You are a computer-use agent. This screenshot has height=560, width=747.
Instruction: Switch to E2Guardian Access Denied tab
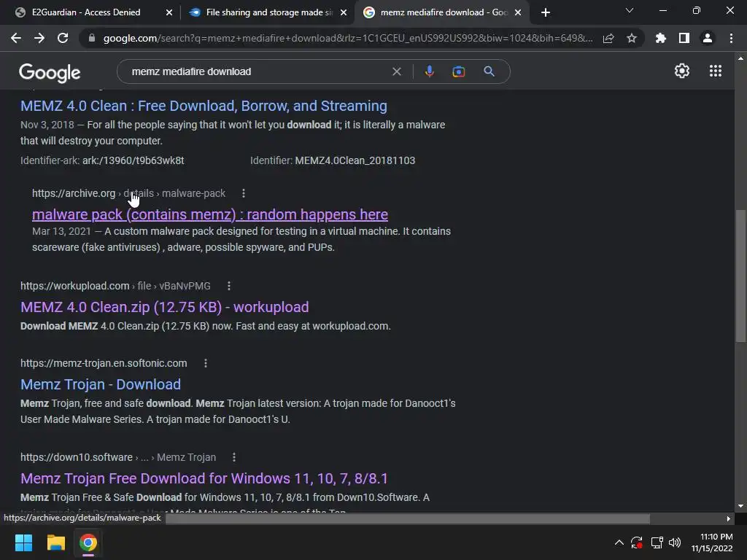click(x=86, y=12)
